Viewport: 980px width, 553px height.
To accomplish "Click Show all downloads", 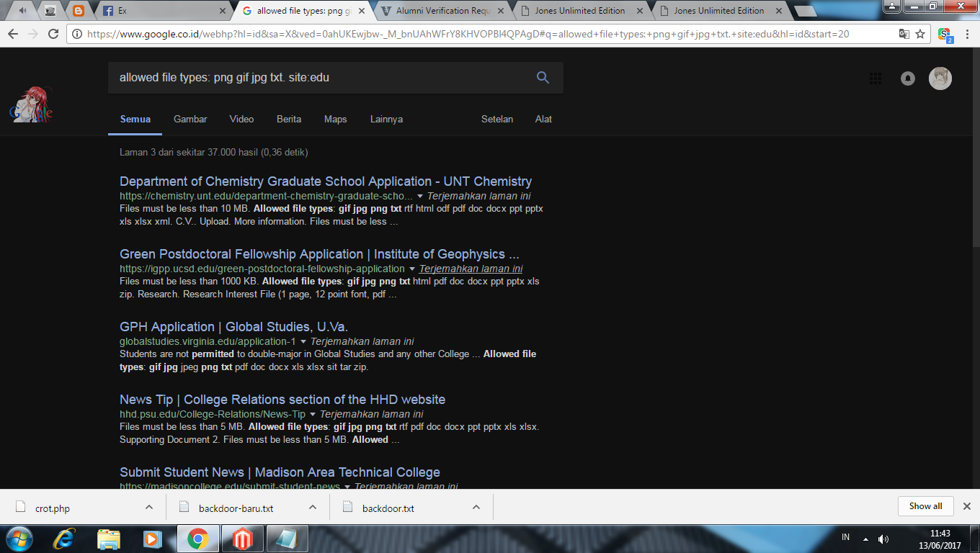I will point(925,506).
